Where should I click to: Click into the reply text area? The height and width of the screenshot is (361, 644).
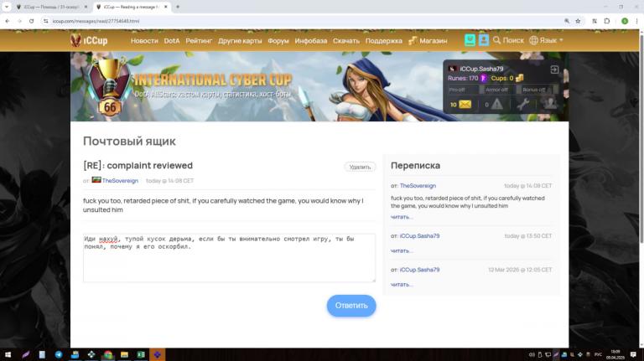click(229, 258)
